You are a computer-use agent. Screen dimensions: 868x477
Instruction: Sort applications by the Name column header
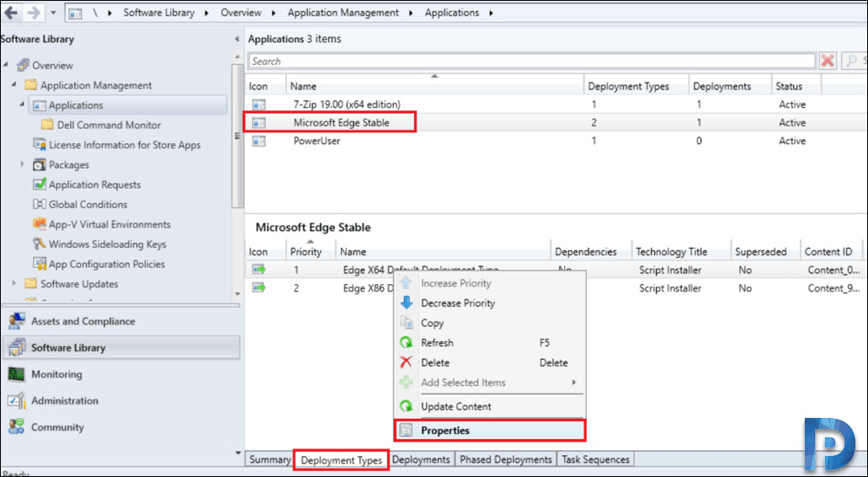pos(434,86)
